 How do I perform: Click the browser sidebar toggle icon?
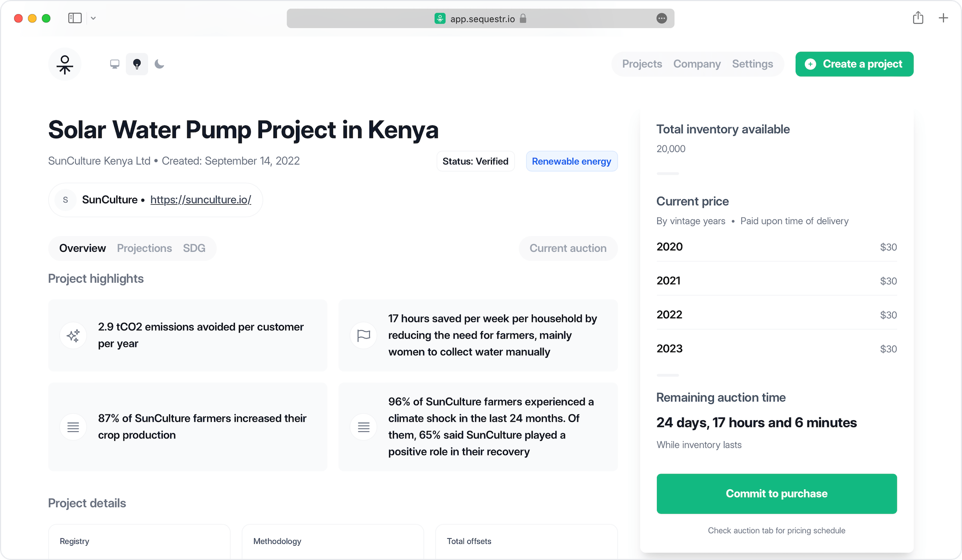pos(75,18)
